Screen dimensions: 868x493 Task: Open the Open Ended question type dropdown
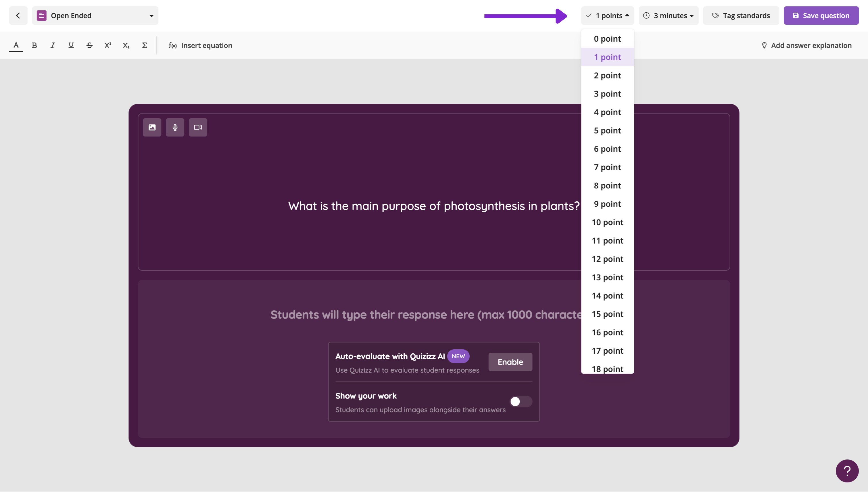pos(95,16)
